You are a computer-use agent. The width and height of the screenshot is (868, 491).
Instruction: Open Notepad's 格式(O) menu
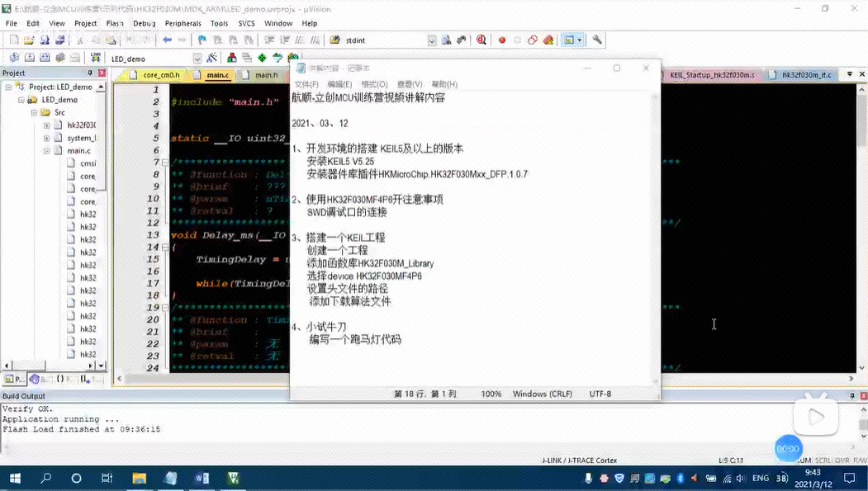[x=374, y=84]
